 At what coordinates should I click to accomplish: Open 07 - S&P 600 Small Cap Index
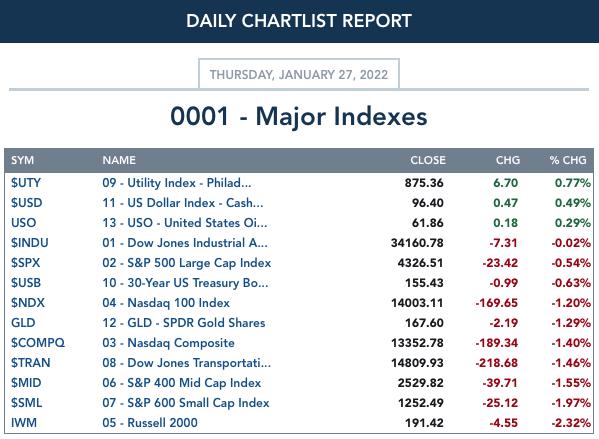click(186, 403)
